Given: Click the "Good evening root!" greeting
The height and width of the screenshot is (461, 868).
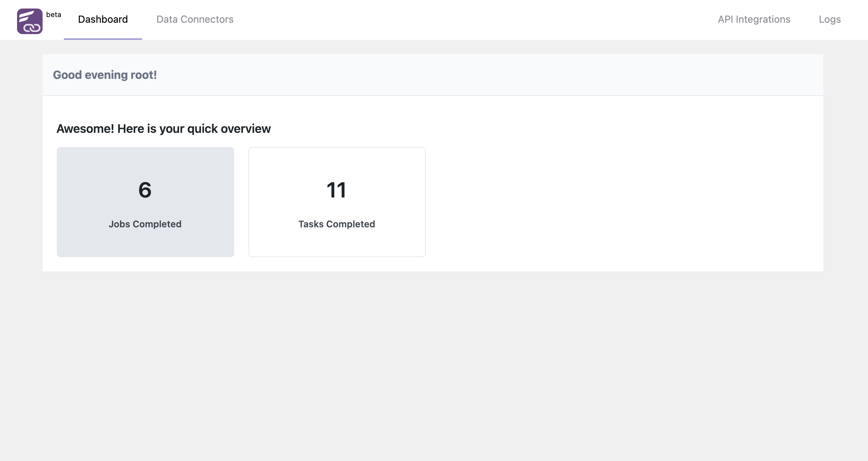Looking at the screenshot, I should (x=105, y=75).
